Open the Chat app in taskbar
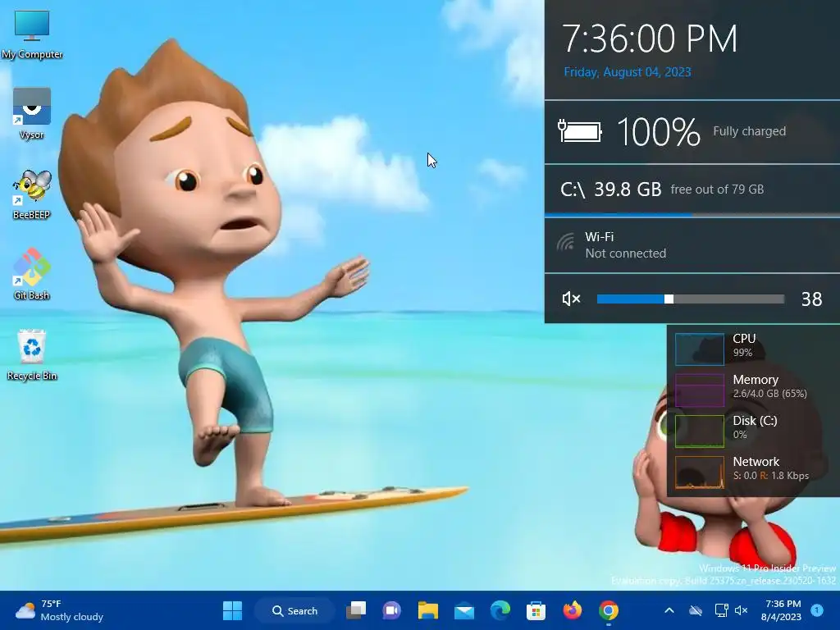The width and height of the screenshot is (840, 630). [x=391, y=610]
